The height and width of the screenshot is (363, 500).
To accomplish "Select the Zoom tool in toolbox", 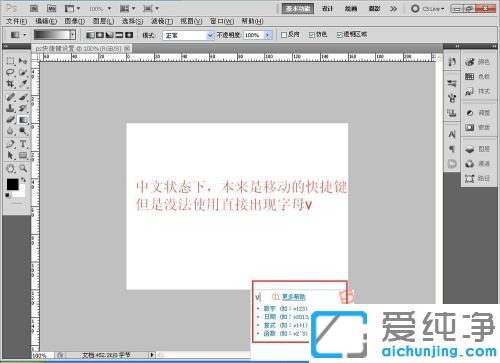I will coord(23,168).
